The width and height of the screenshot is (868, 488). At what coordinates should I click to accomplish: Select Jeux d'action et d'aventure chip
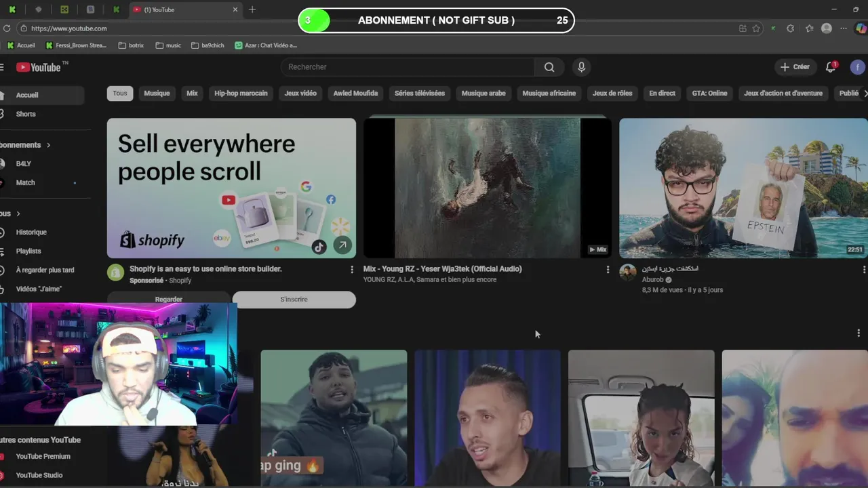(x=783, y=94)
